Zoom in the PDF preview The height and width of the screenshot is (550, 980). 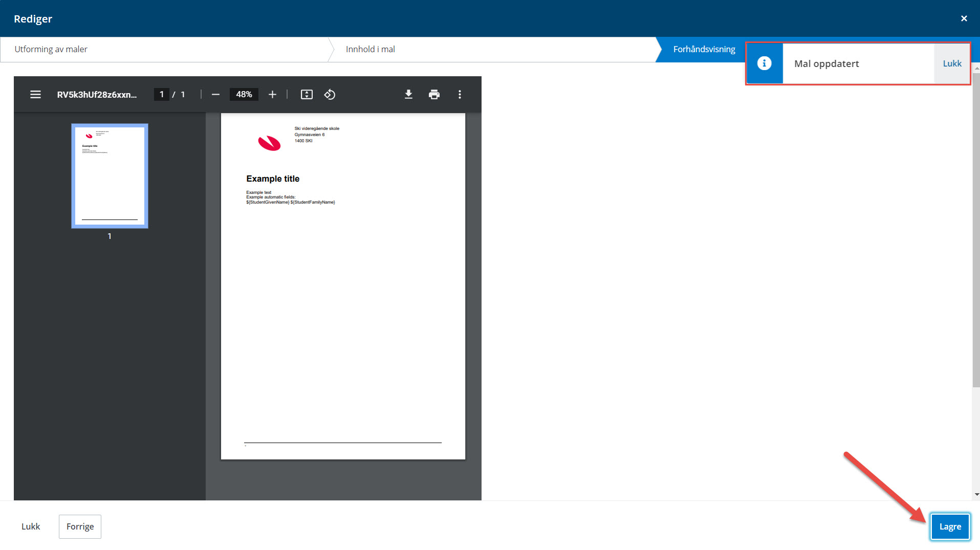[272, 95]
